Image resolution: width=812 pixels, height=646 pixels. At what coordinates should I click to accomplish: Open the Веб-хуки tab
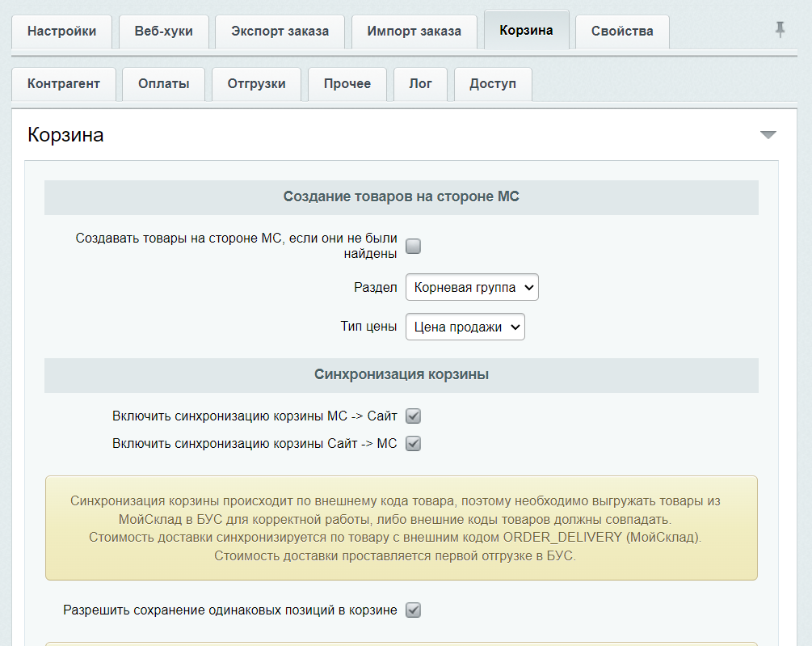pos(163,32)
